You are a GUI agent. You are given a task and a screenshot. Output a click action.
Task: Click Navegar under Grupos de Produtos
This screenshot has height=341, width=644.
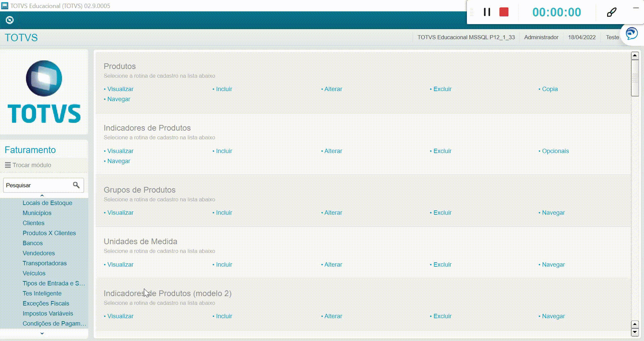(x=553, y=213)
